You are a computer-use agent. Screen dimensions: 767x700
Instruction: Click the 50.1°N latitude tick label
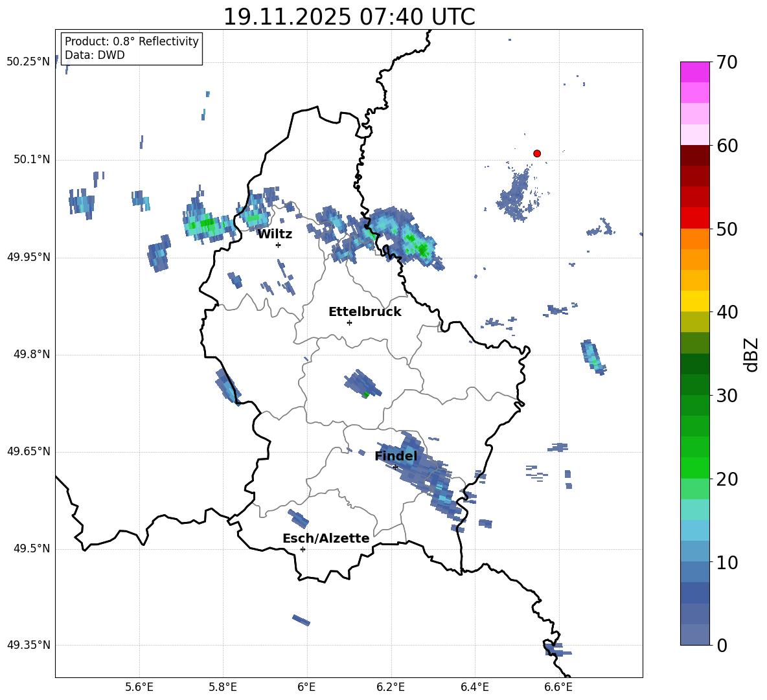[x=32, y=160]
